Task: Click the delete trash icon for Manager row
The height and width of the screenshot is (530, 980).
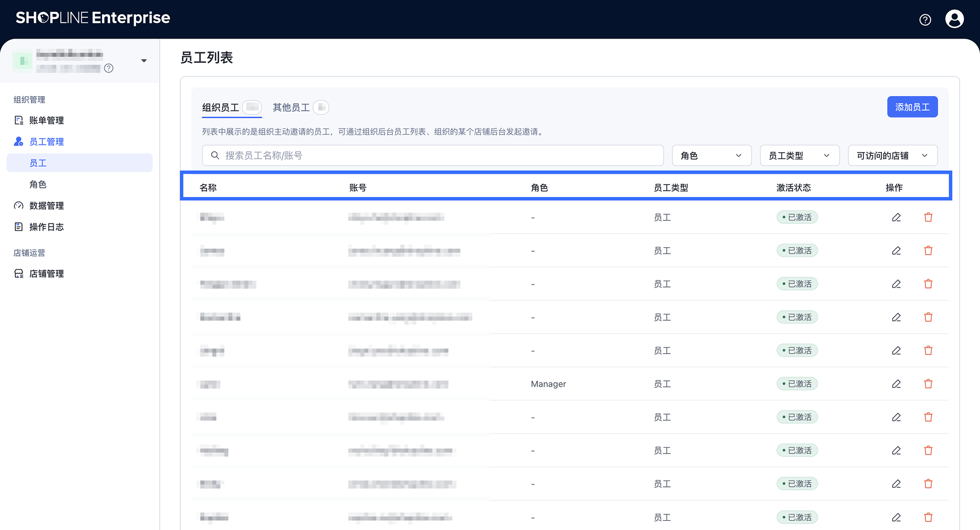Action: click(x=928, y=384)
